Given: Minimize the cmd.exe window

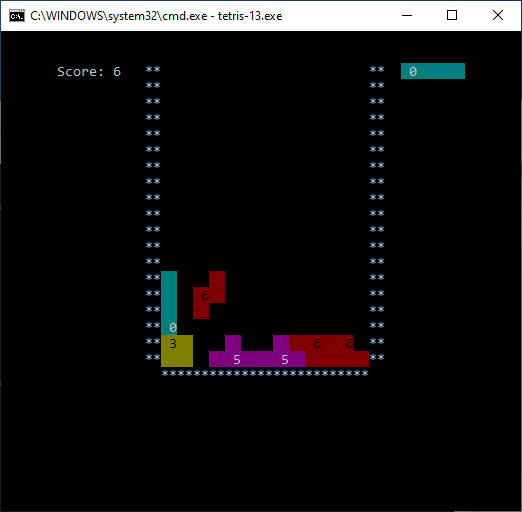Looking at the screenshot, I should 407,15.
